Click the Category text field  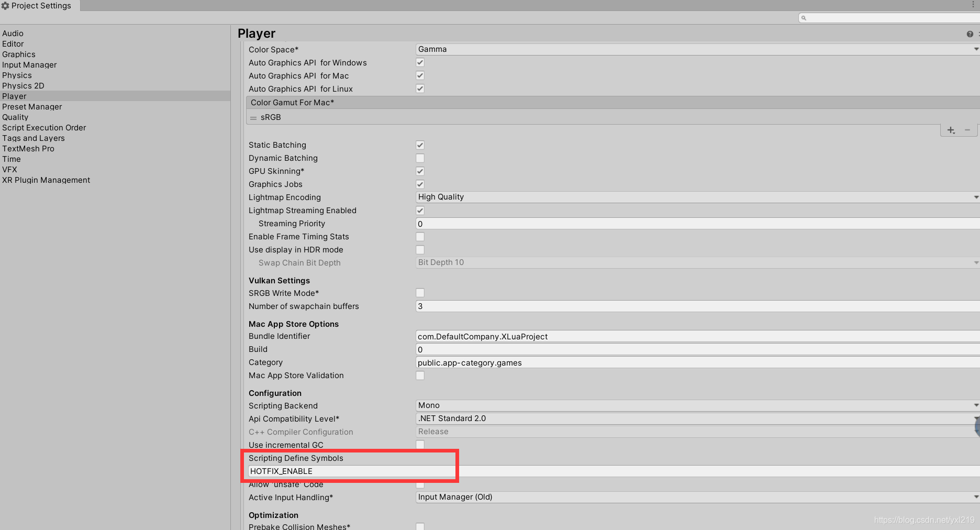[x=698, y=362]
